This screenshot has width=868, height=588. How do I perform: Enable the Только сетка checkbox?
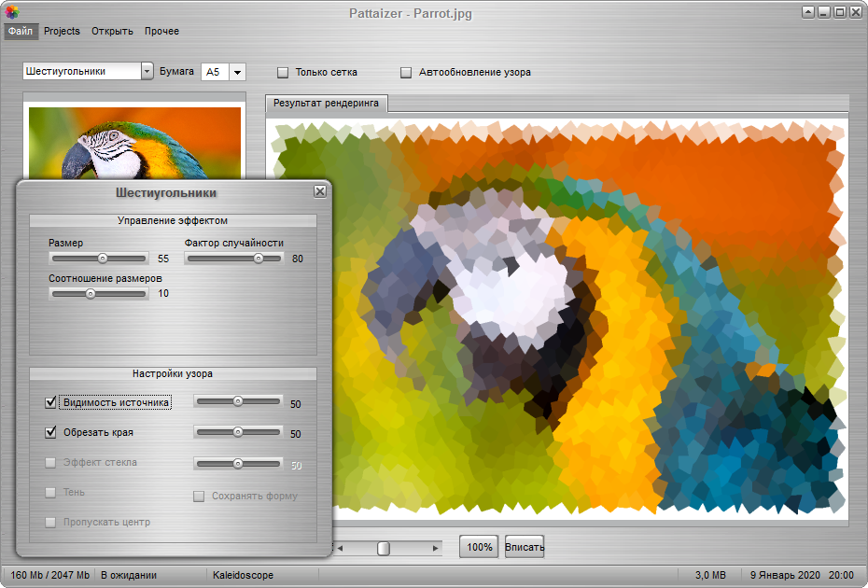coord(283,73)
